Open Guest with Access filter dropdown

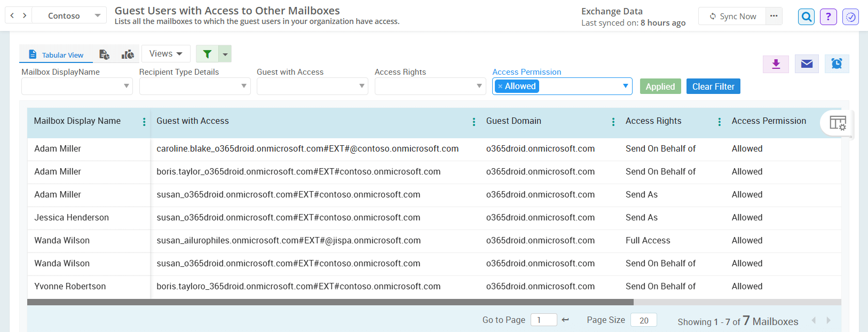click(x=312, y=86)
